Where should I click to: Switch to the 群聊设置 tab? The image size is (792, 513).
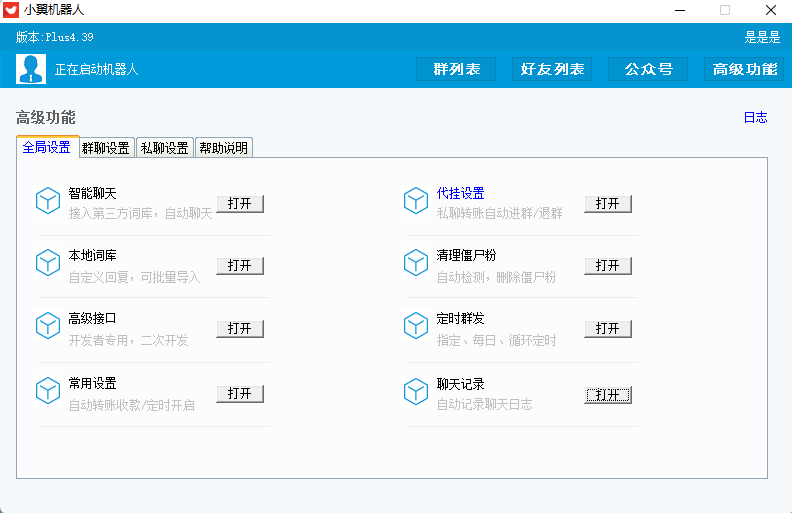point(106,148)
